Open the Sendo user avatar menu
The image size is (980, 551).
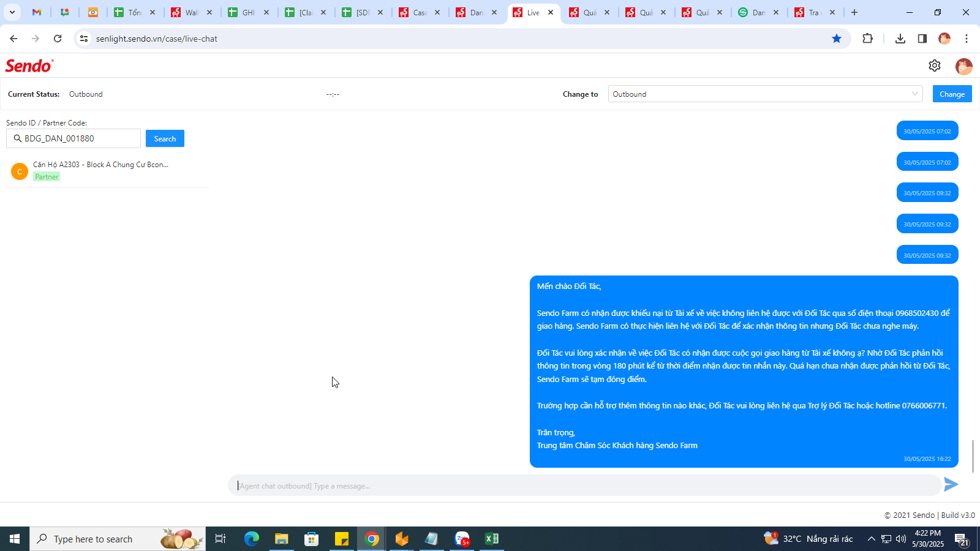tap(963, 66)
